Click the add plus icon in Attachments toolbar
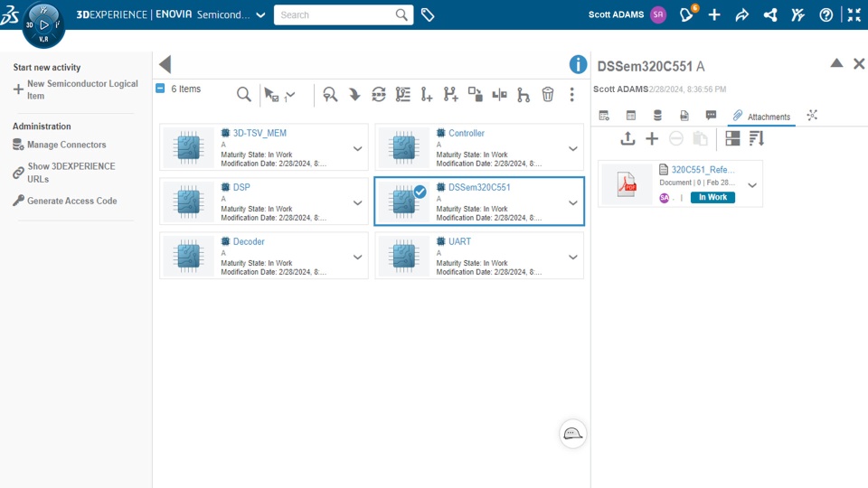 [652, 138]
